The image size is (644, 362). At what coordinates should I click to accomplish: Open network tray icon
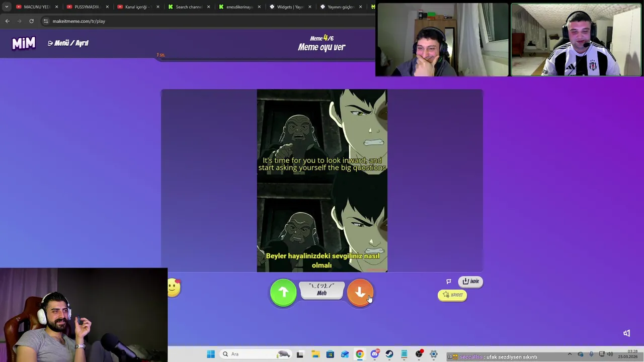(601, 354)
